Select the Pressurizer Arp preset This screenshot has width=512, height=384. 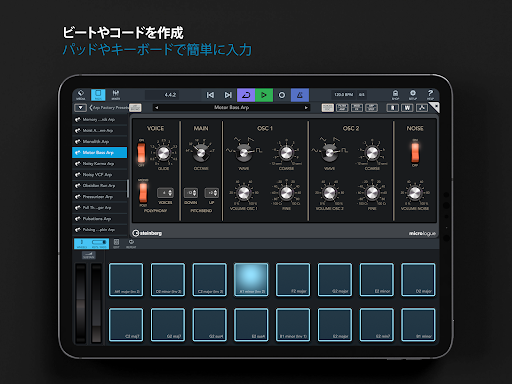click(x=100, y=196)
